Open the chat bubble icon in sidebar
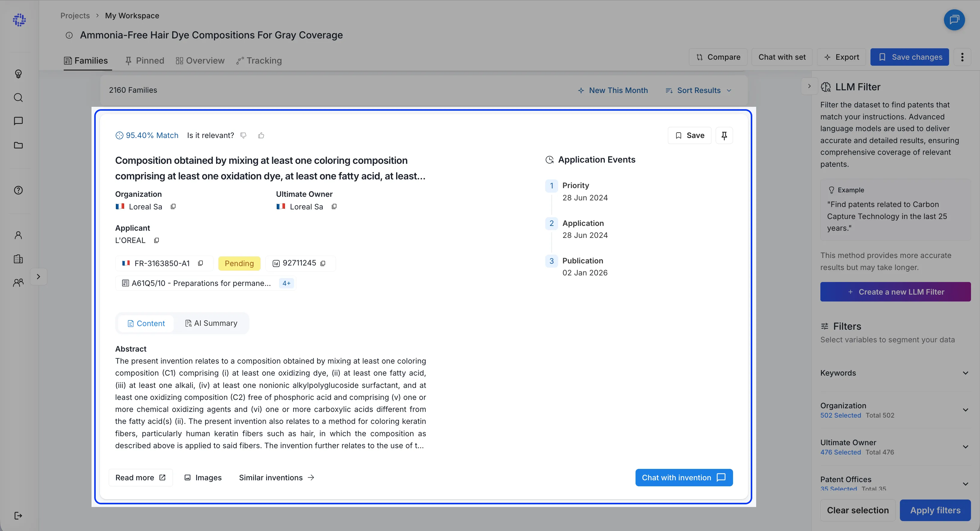The image size is (980, 531). point(18,121)
